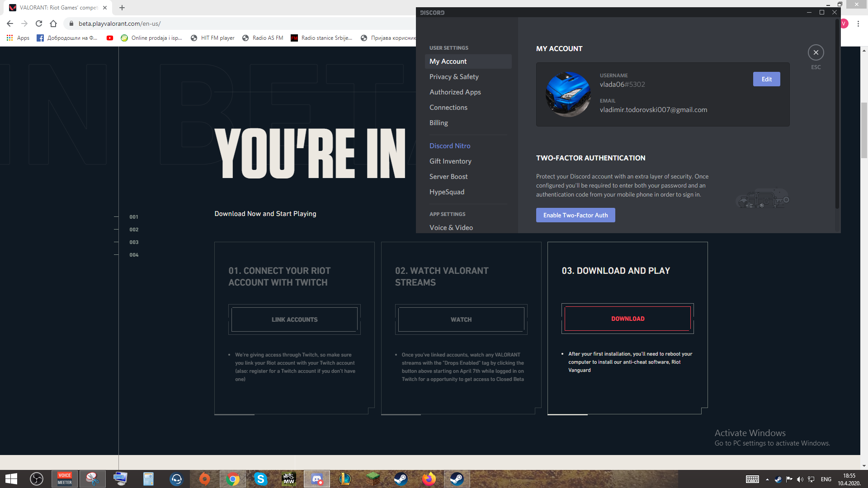Click the Edit button in My Account
Image resolution: width=868 pixels, height=488 pixels.
766,79
